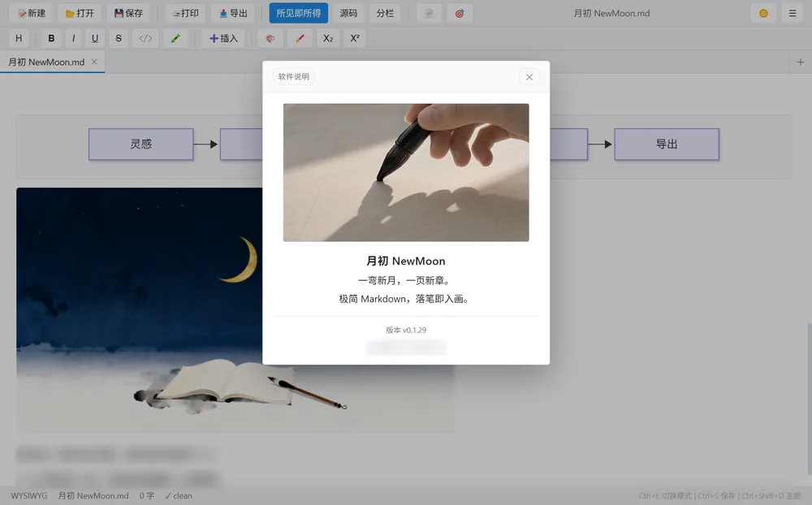The width and height of the screenshot is (812, 505).
Task: Click the 月初 NewMoon.md title bar filename
Action: [x=611, y=13]
